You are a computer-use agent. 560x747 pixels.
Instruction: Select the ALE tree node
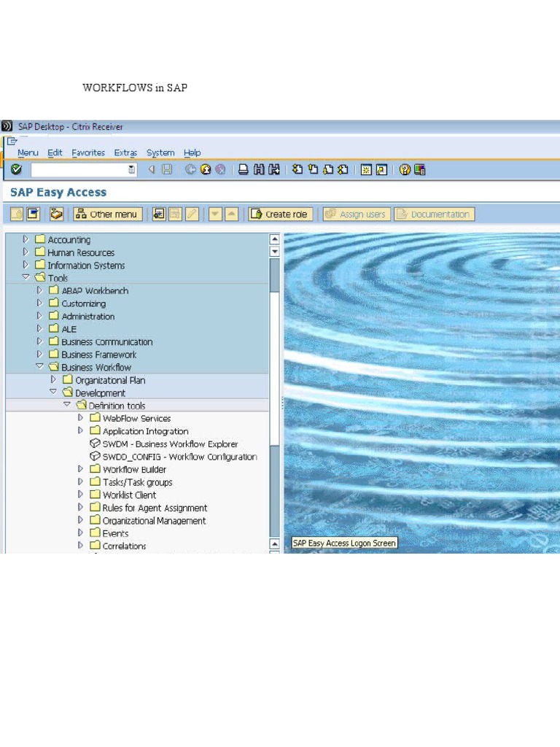69,329
